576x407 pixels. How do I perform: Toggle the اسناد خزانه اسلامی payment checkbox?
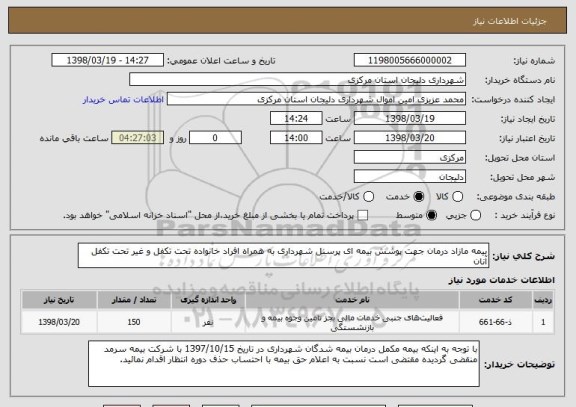click(363, 216)
